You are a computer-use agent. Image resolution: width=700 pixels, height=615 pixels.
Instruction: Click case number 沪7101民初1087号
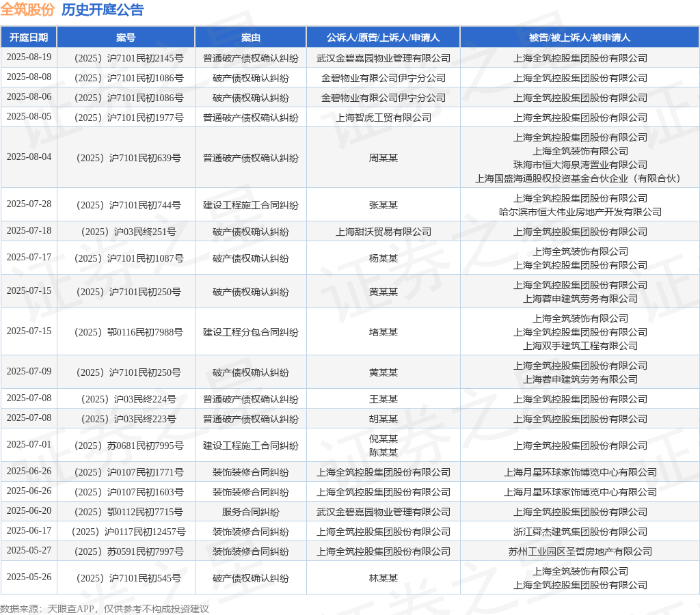coord(129,258)
